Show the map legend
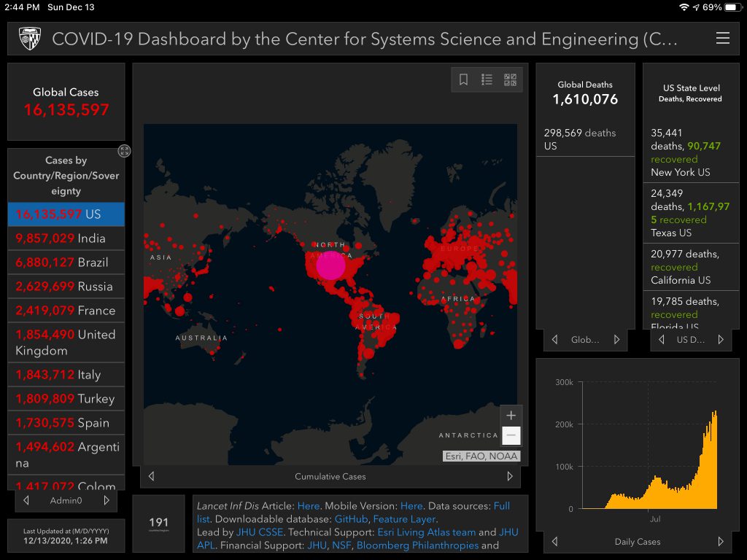 coord(487,80)
